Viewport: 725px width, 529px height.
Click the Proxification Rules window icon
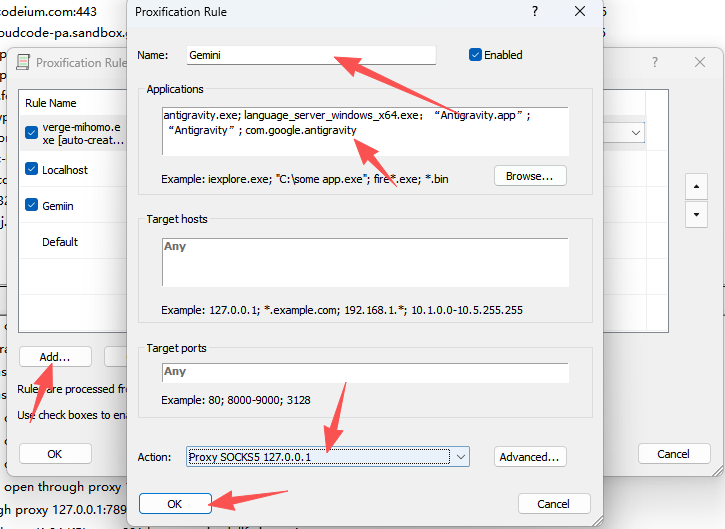(x=23, y=62)
